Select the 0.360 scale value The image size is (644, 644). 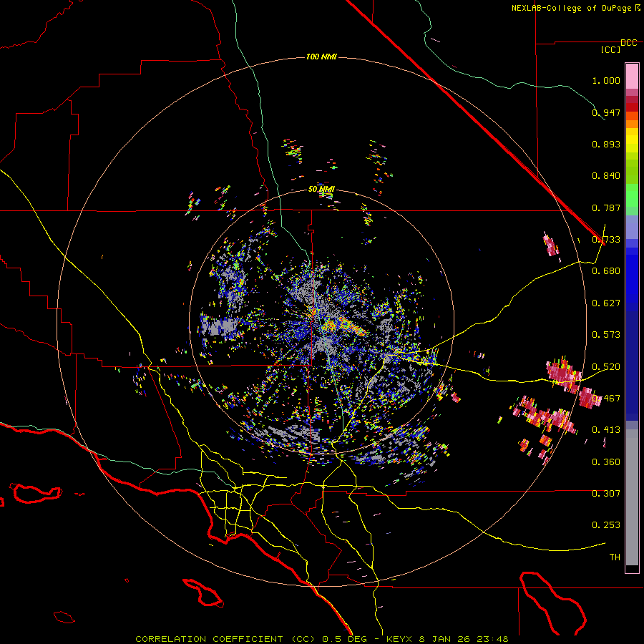pos(606,462)
